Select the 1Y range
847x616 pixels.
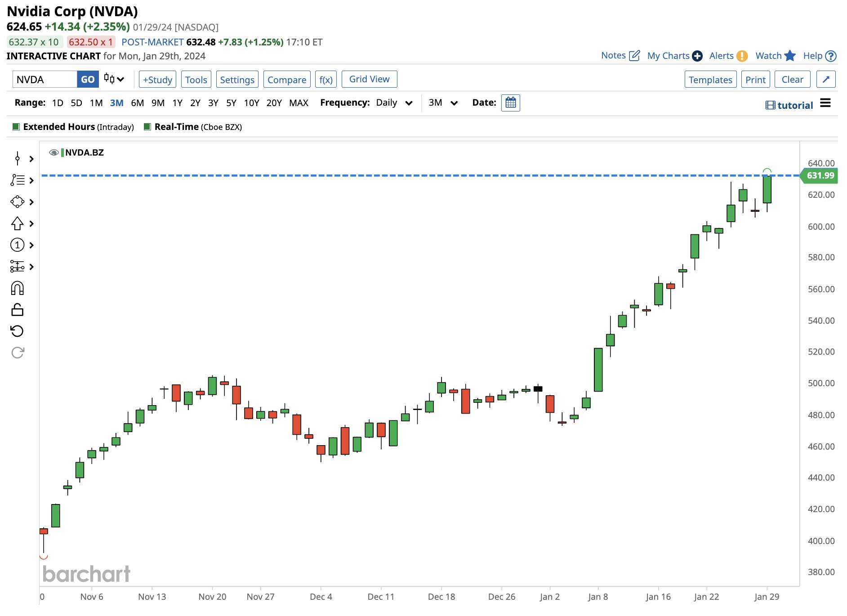[178, 103]
